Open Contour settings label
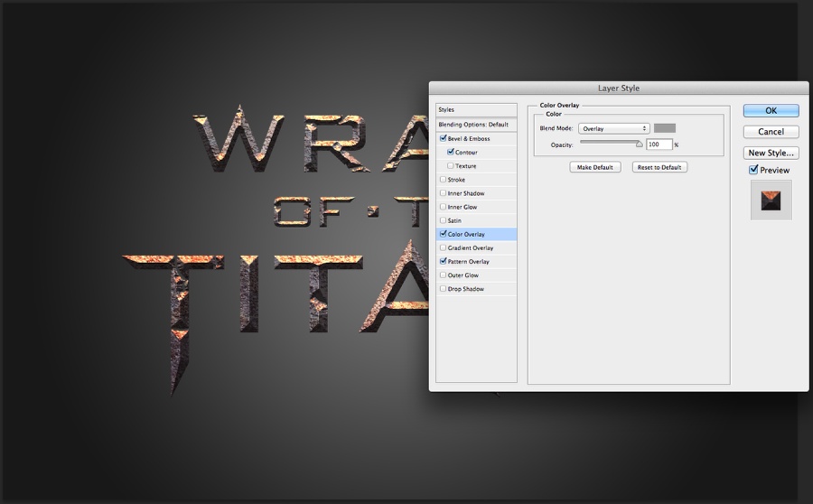 point(466,153)
